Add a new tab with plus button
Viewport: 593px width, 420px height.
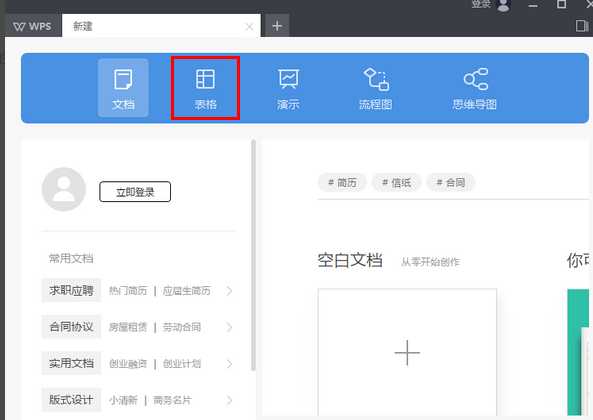pos(277,26)
